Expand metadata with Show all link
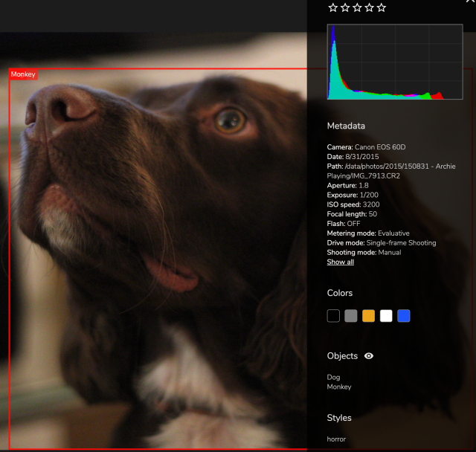This screenshot has height=452, width=476. 341,262
